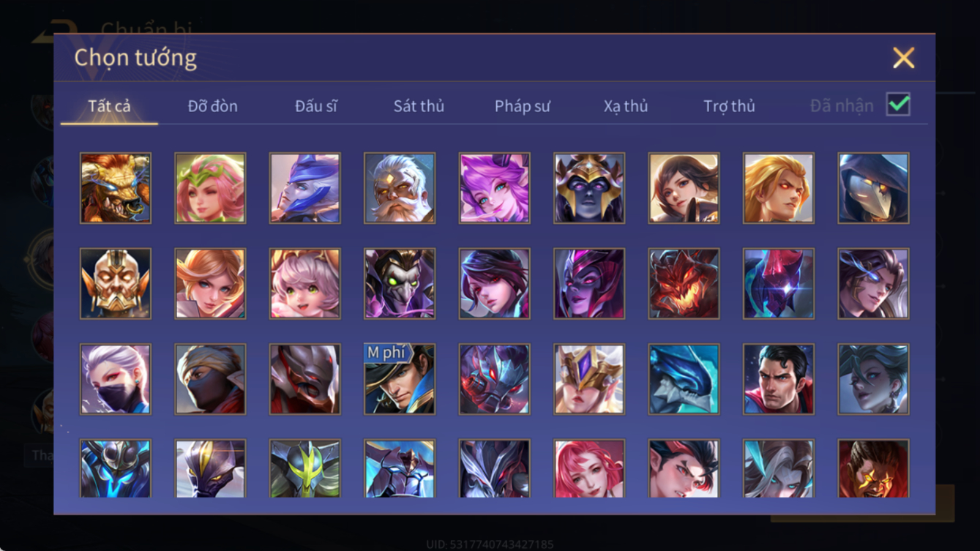Switch to the 'Đỡ đòn' tab
This screenshot has height=551, width=980.
(213, 106)
